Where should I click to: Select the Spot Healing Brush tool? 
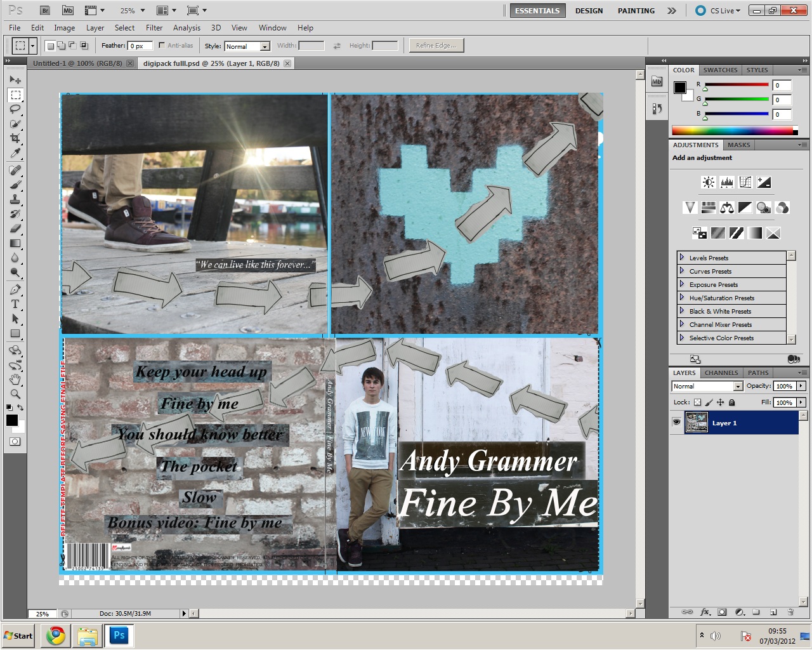pyautogui.click(x=15, y=170)
